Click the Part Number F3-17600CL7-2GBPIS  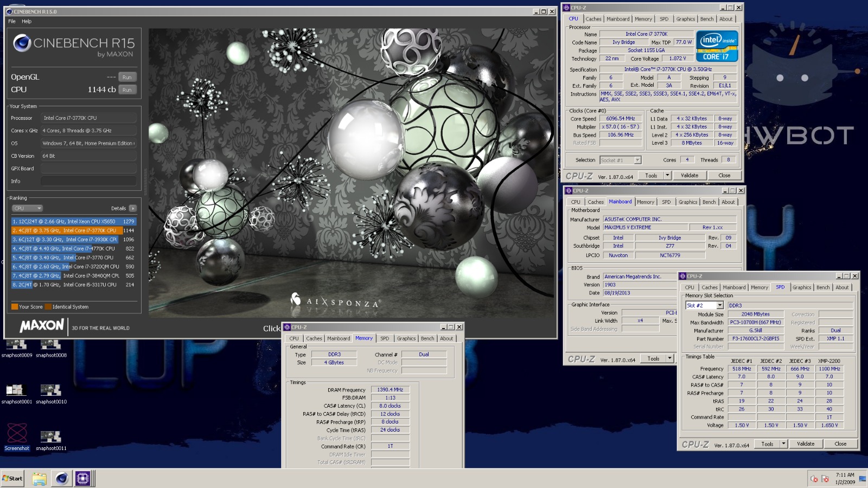pos(756,338)
